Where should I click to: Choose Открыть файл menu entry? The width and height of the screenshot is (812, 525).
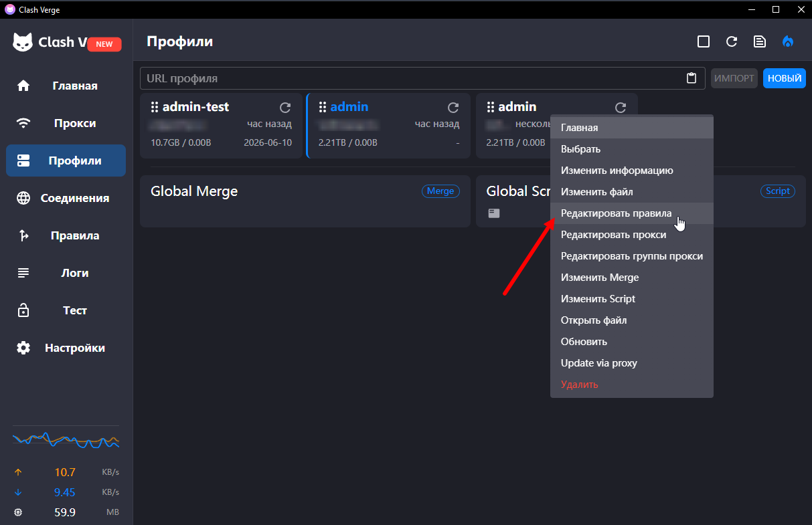tap(632, 320)
